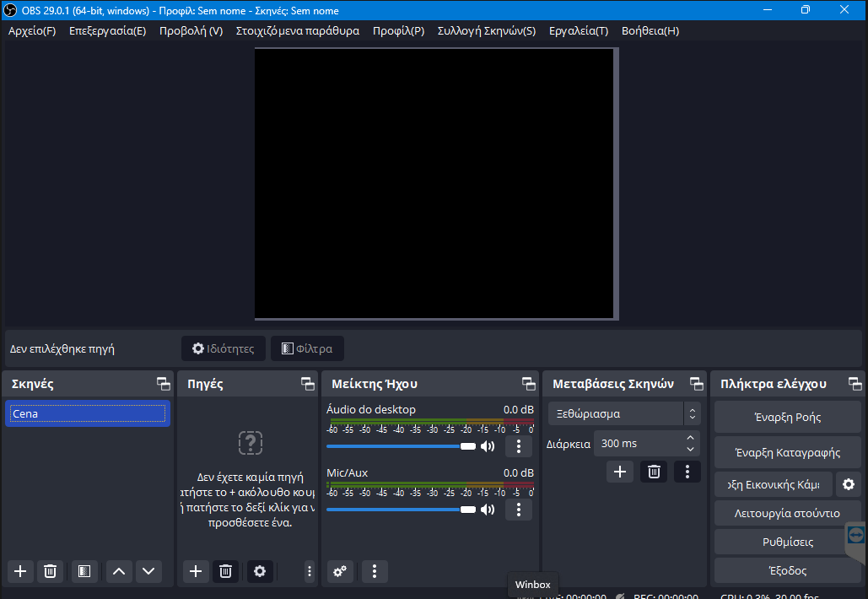Click Έναρξη Ροής button
Screen dimensions: 868x599
coord(788,417)
